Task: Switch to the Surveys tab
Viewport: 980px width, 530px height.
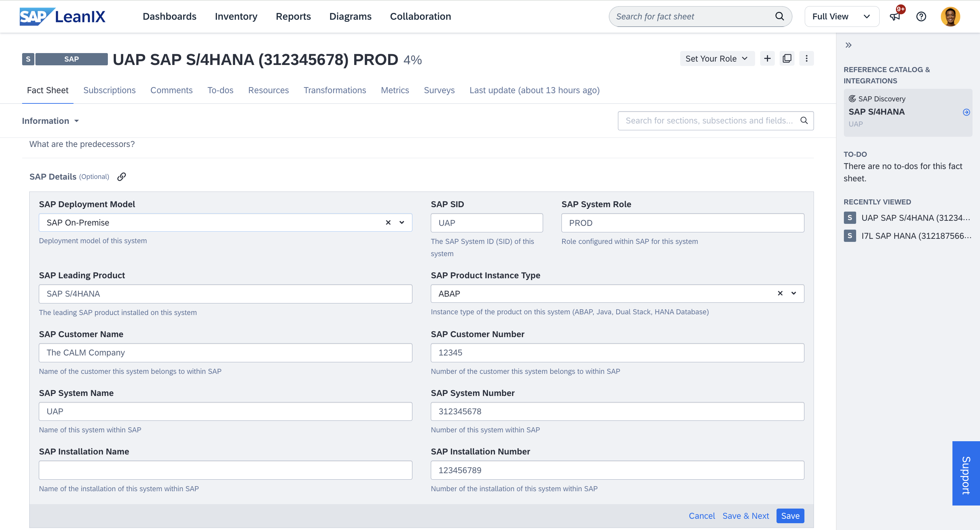Action: tap(439, 90)
